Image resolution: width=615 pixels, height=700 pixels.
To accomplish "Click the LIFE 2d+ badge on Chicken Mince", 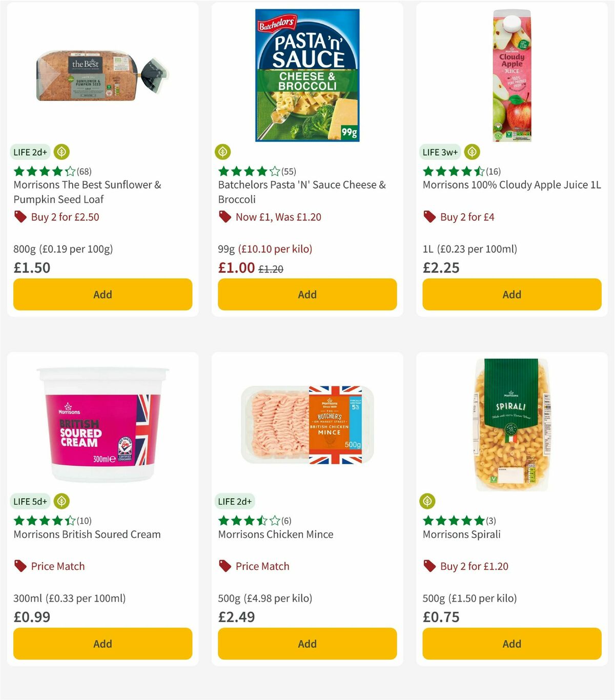I will (x=235, y=501).
